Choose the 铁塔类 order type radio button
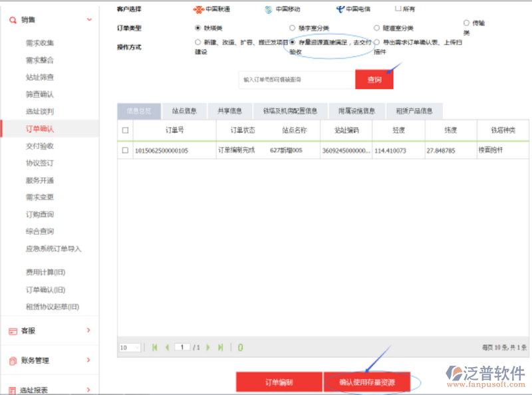This screenshot has height=395, width=532. (198, 28)
